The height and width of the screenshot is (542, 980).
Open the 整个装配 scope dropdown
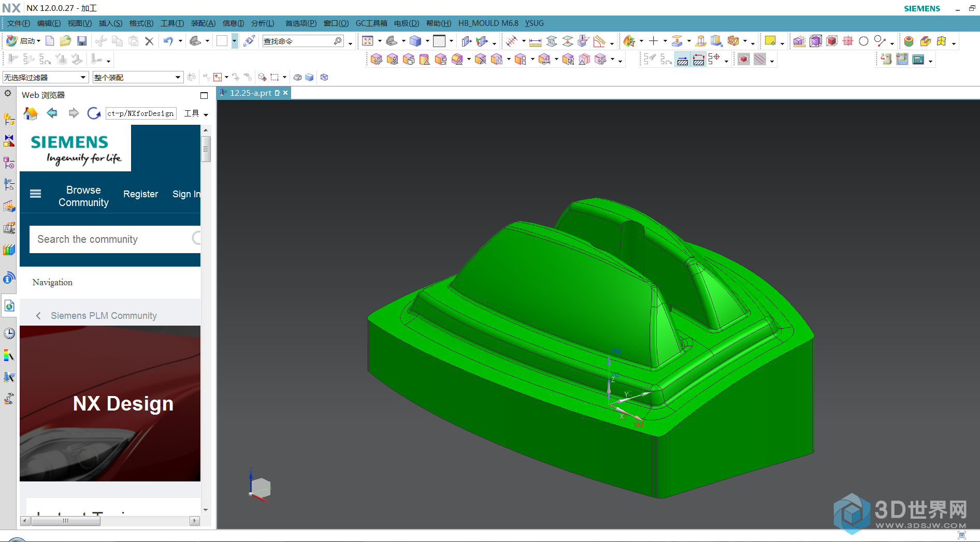138,77
